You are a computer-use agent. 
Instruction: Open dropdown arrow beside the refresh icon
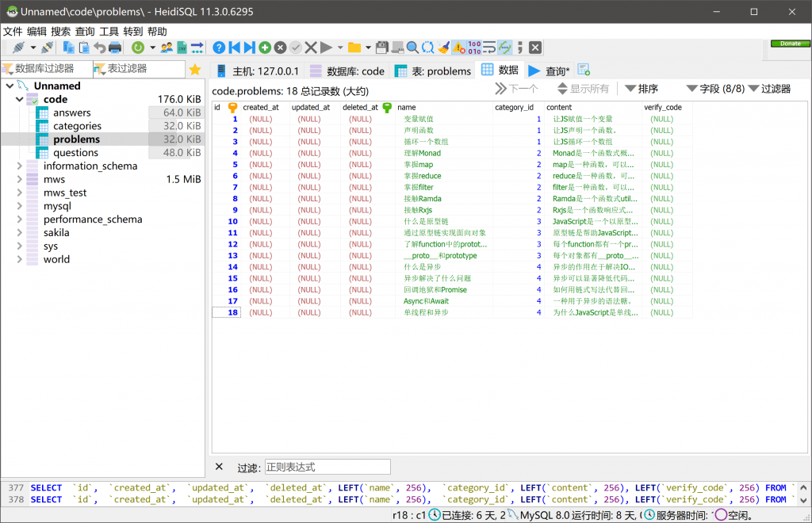(x=152, y=48)
